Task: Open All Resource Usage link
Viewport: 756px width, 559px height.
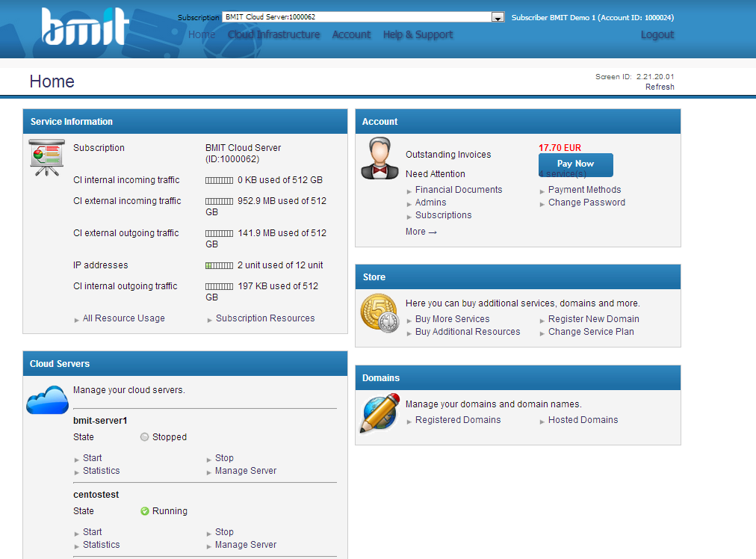Action: tap(124, 318)
